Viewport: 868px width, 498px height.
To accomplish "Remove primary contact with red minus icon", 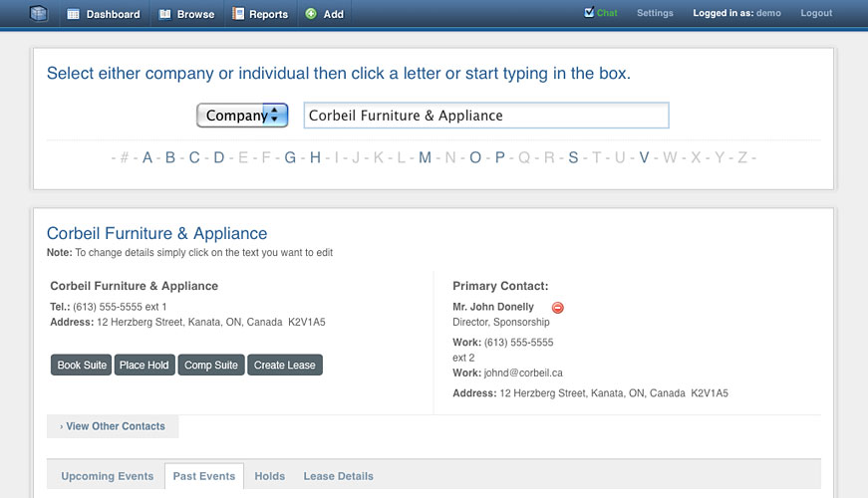I will [557, 308].
